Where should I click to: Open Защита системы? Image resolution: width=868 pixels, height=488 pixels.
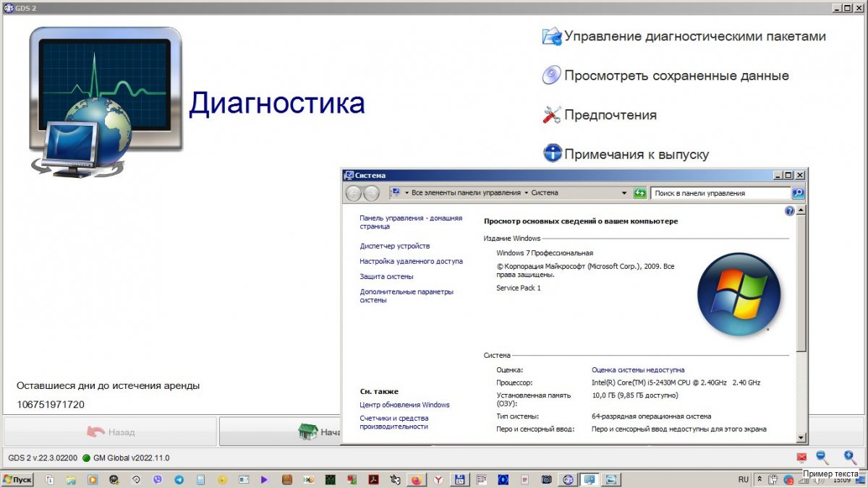386,276
